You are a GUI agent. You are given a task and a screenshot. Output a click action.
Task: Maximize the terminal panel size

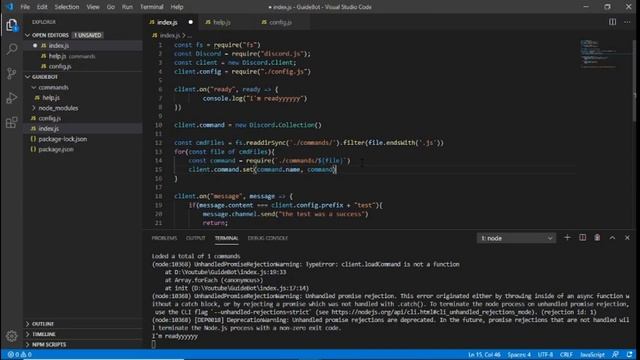tap(612, 238)
